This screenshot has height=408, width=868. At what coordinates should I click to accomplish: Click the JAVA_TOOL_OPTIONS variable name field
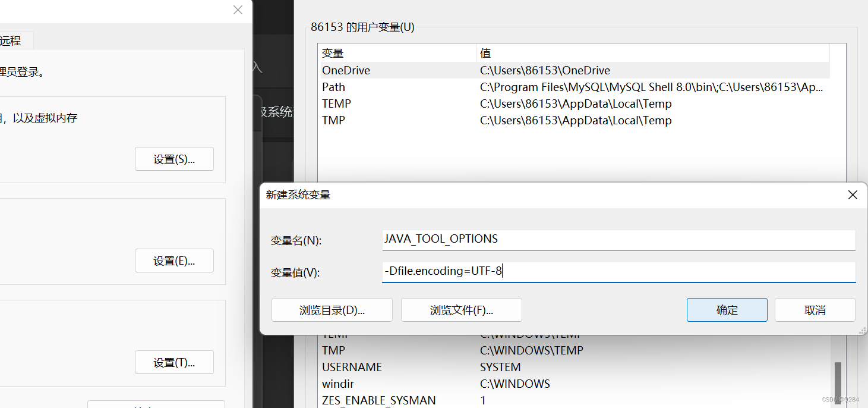(x=618, y=240)
